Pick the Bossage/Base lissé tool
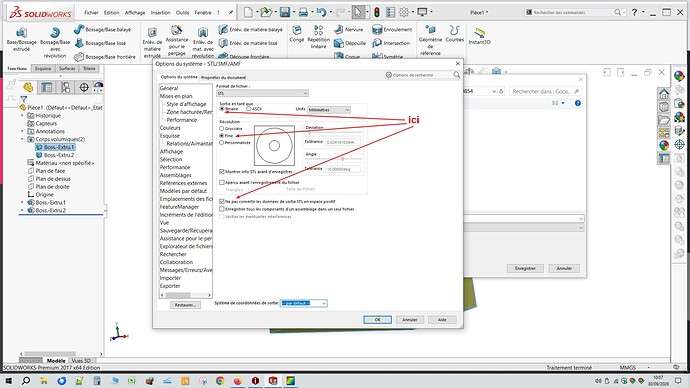Image resolution: width=690 pixels, height=388 pixels. (100, 43)
